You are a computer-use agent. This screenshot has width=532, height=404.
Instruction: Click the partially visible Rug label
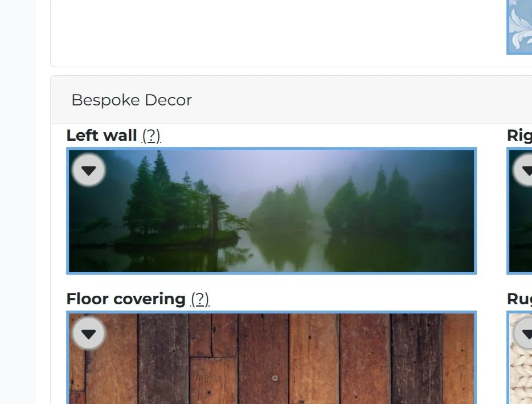pos(519,299)
